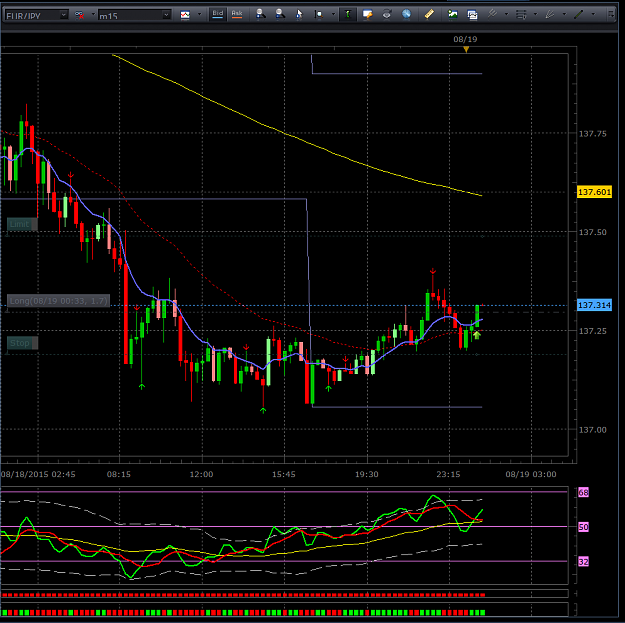The height and width of the screenshot is (623, 625).
Task: Click the zoom area tool icon
Action: pos(319,15)
